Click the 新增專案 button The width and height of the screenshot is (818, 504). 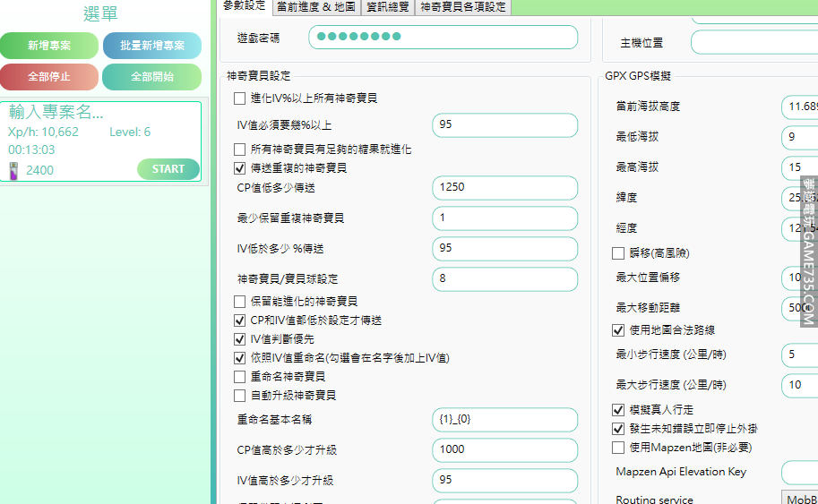49,46
